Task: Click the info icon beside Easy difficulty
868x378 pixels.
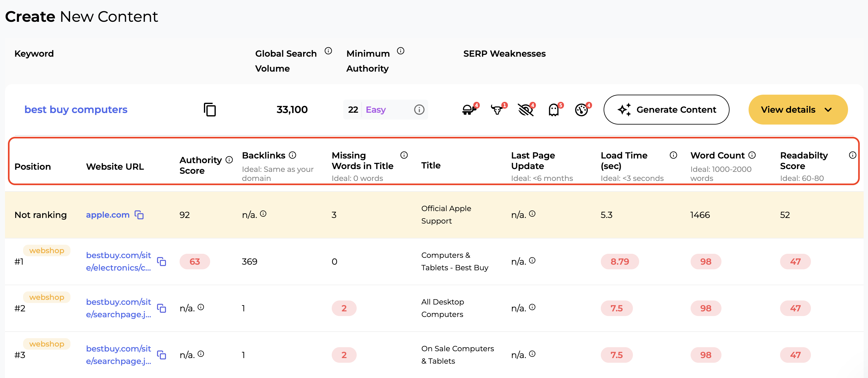Action: 419,110
